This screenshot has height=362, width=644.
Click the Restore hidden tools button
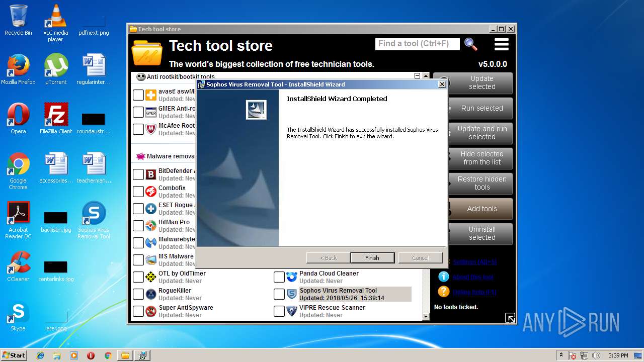[x=482, y=184]
